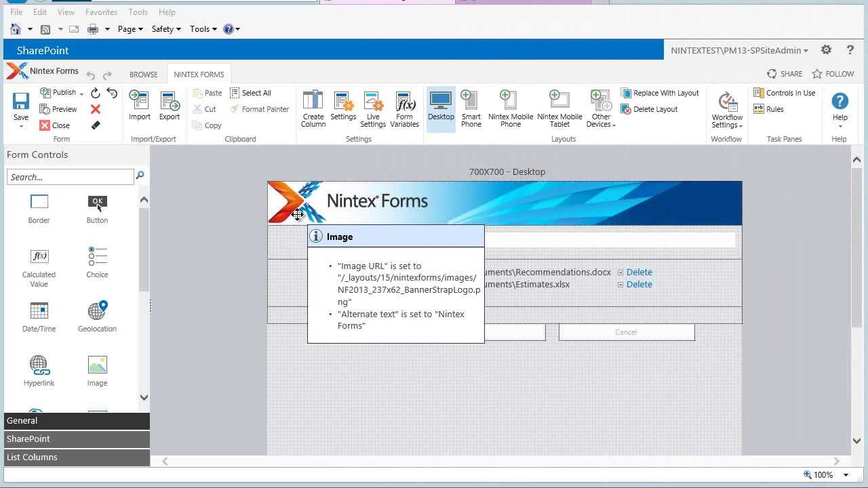The image size is (868, 488).
Task: Open the Tools menu in the menu bar
Action: pos(138,12)
